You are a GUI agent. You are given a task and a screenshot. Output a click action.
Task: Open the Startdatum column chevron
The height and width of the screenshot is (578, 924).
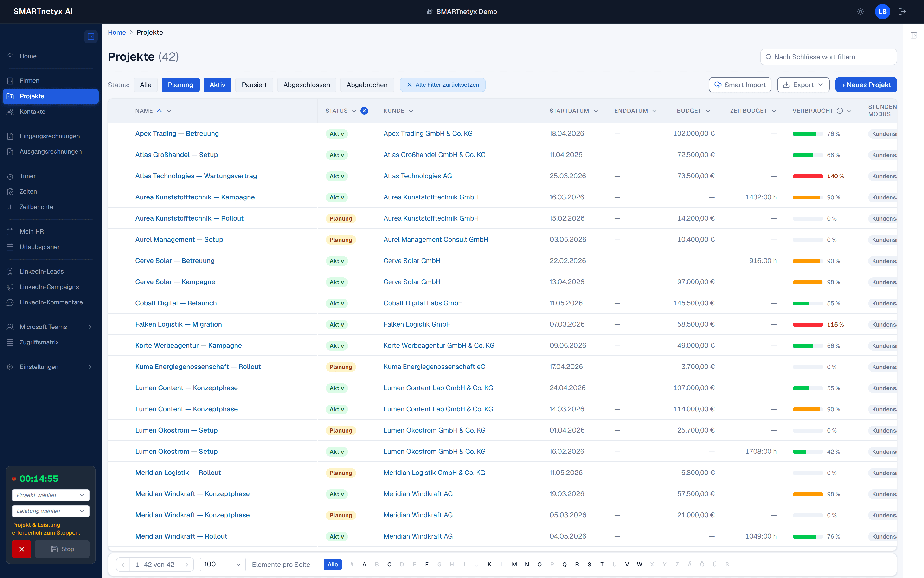pyautogui.click(x=596, y=111)
